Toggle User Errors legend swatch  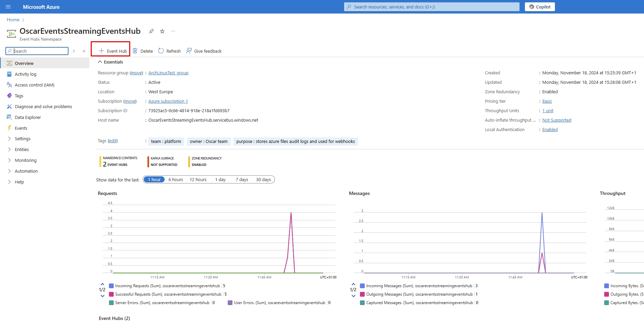tap(230, 303)
